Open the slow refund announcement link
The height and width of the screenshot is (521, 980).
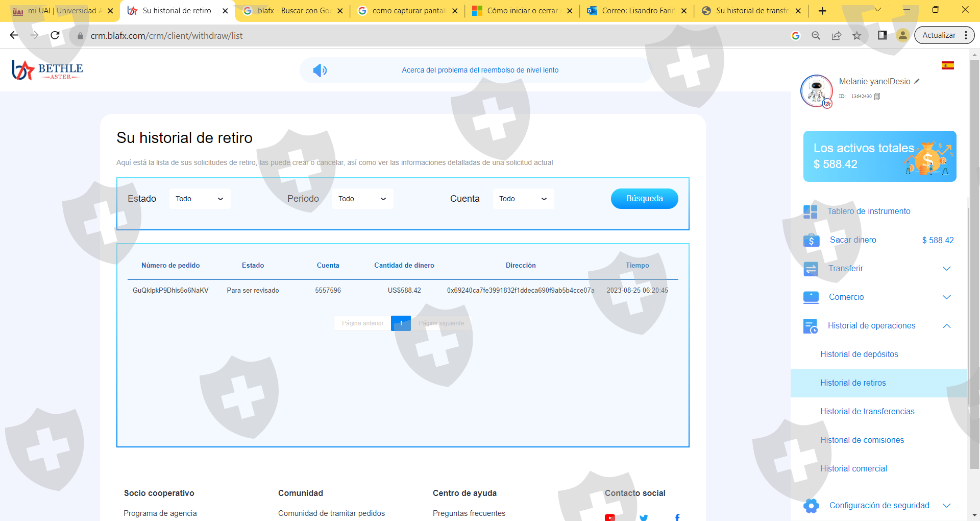(x=480, y=70)
